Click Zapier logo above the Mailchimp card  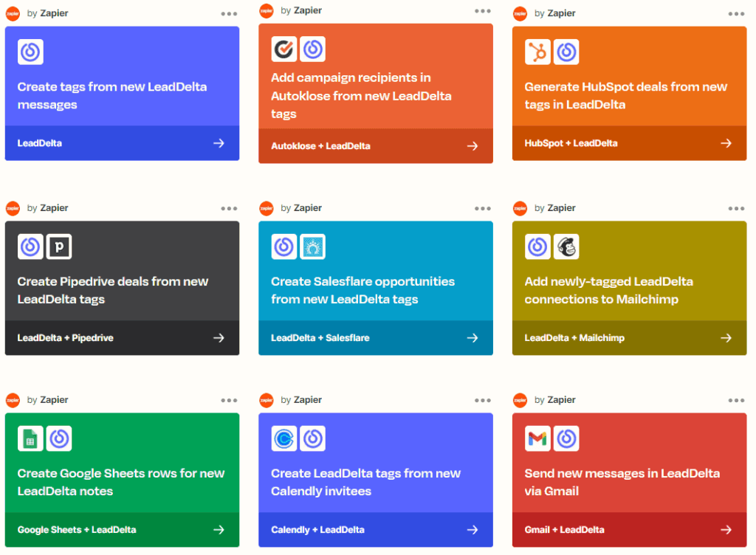520,208
